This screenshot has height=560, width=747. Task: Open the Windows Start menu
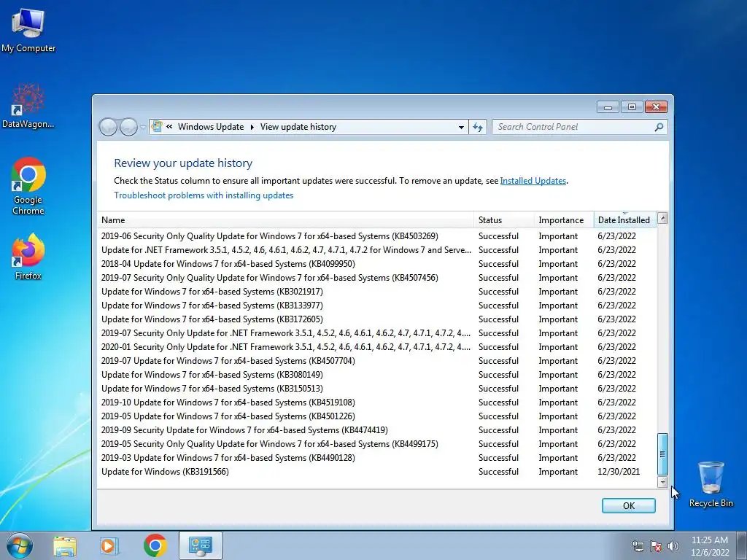tap(20, 545)
